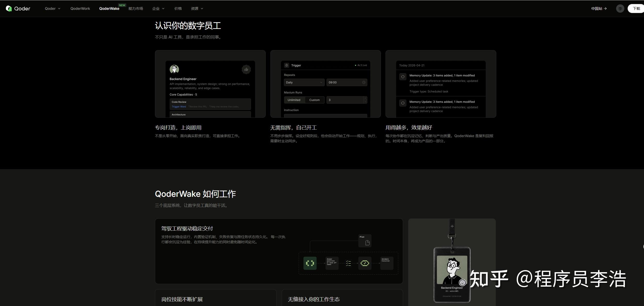Follow the 中国站 link
Viewport: 644px width, 306px height.
(599, 9)
